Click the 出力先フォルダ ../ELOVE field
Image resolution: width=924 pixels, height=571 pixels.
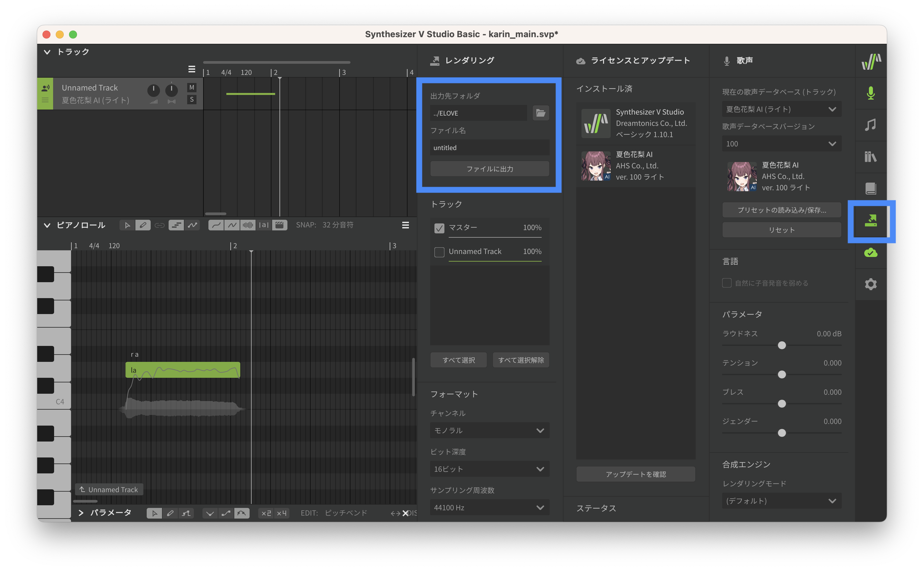[478, 113]
